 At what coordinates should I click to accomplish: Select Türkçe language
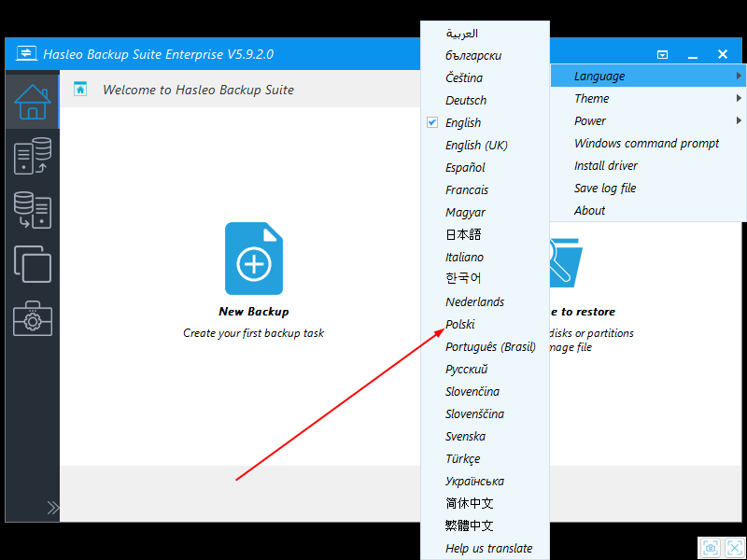(x=485, y=458)
